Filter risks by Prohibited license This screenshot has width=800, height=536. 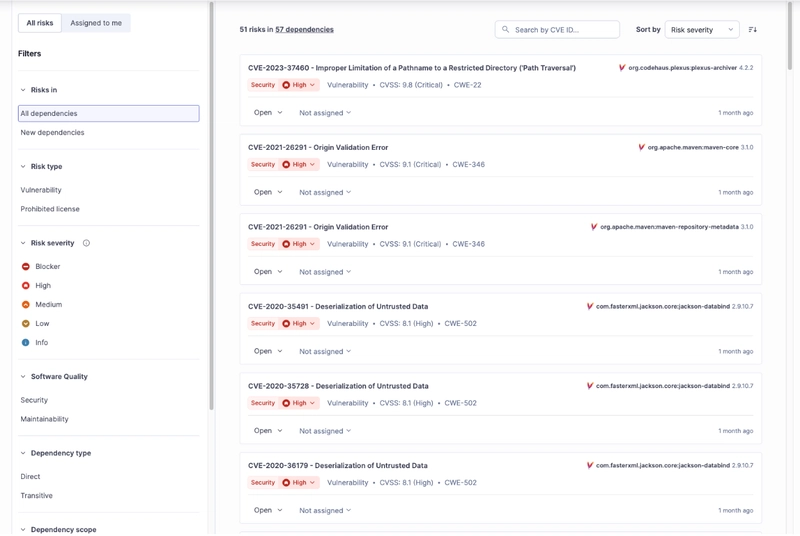(x=50, y=209)
